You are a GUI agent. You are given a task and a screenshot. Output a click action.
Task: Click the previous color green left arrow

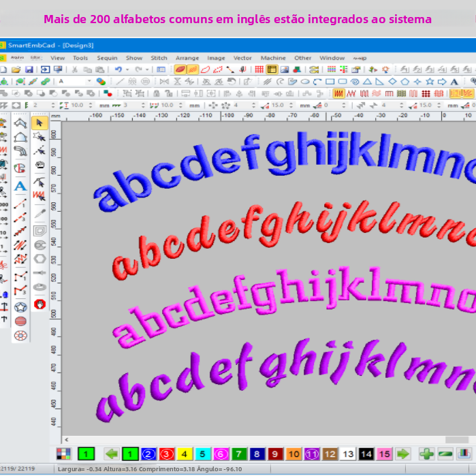tap(111, 454)
